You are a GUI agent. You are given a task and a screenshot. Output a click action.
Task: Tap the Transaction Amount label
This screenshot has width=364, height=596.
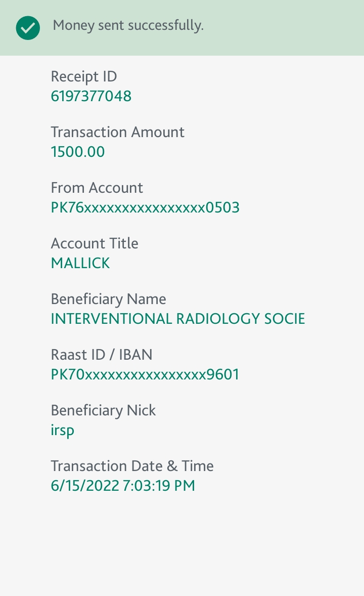point(117,132)
